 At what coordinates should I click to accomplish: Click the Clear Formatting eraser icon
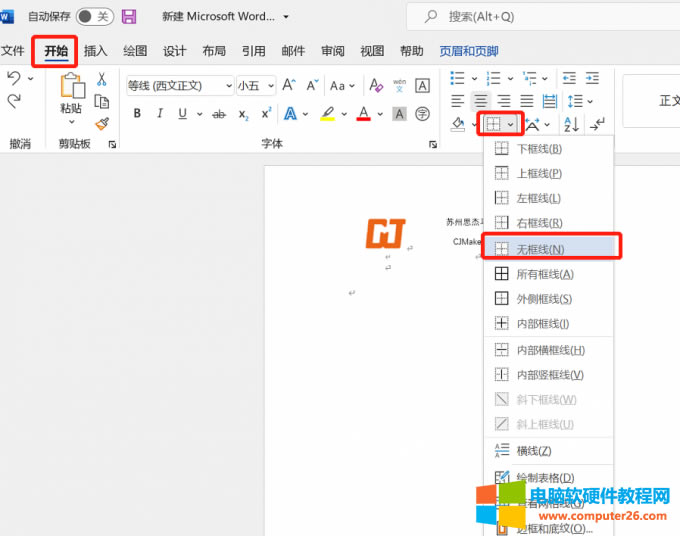[x=377, y=86]
